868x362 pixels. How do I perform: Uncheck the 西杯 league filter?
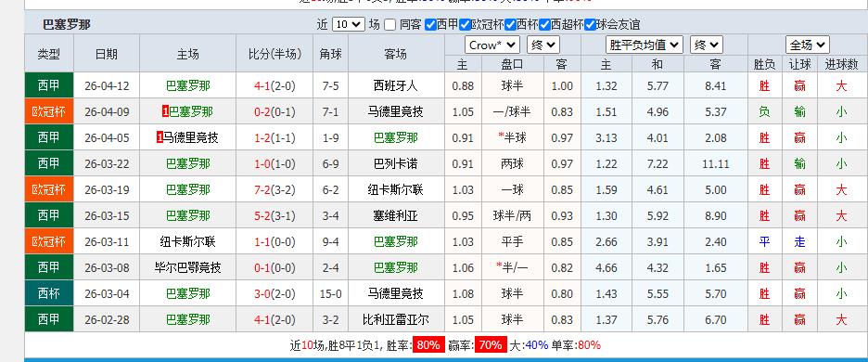click(x=510, y=24)
